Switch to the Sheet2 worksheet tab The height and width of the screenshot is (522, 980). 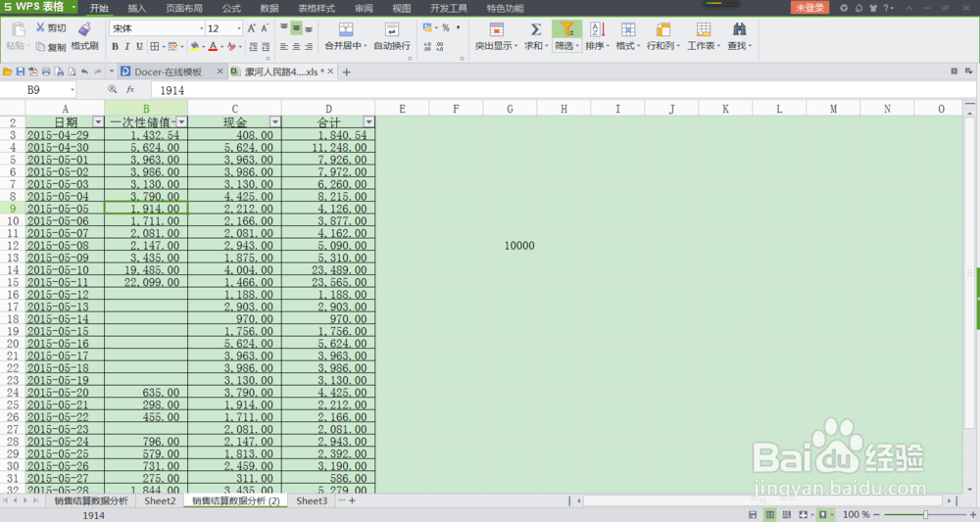(x=160, y=500)
